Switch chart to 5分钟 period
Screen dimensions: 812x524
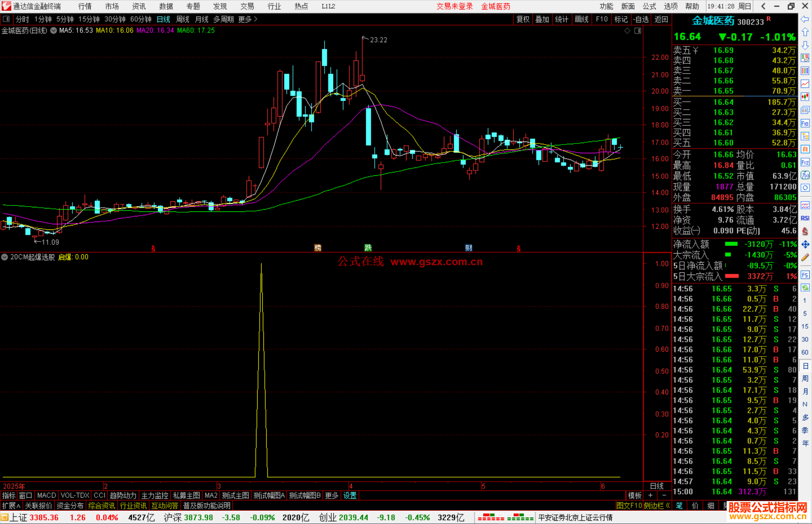[x=65, y=19]
